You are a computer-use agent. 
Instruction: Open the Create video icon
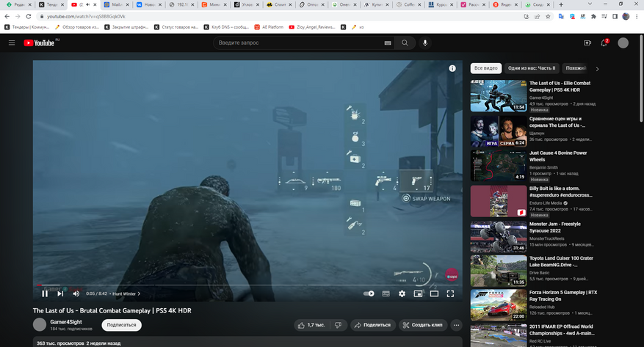pyautogui.click(x=587, y=43)
